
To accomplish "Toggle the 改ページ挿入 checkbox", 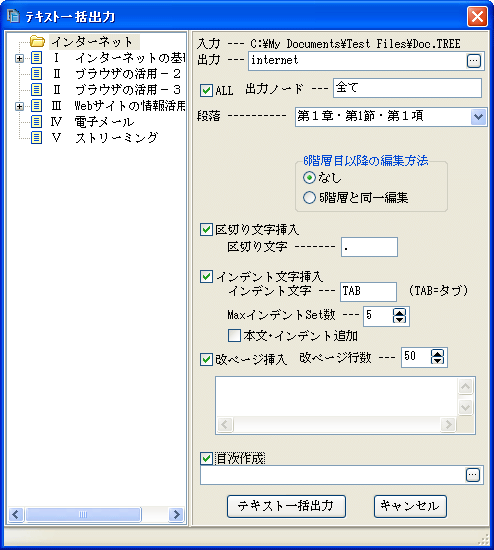I will click(x=206, y=360).
